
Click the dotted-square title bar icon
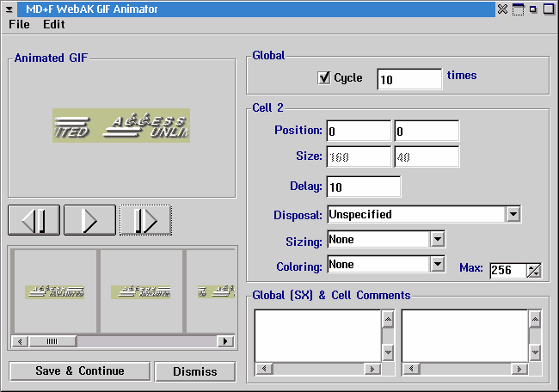coord(518,9)
